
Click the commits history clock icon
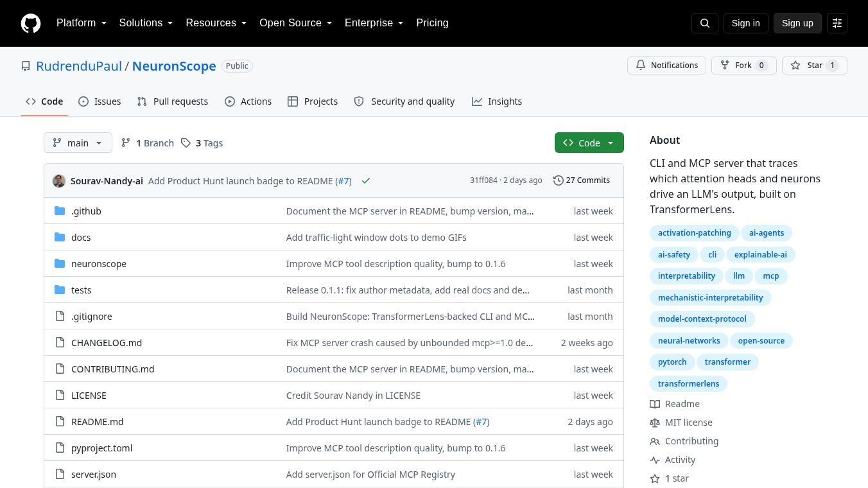point(559,180)
